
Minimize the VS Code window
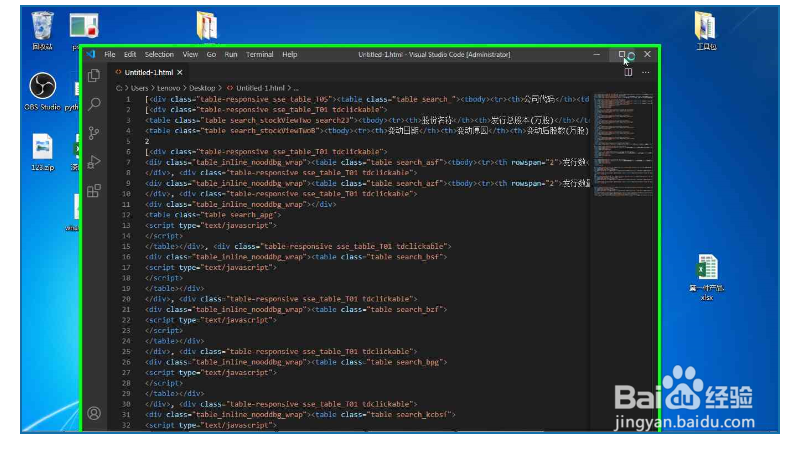[596, 54]
